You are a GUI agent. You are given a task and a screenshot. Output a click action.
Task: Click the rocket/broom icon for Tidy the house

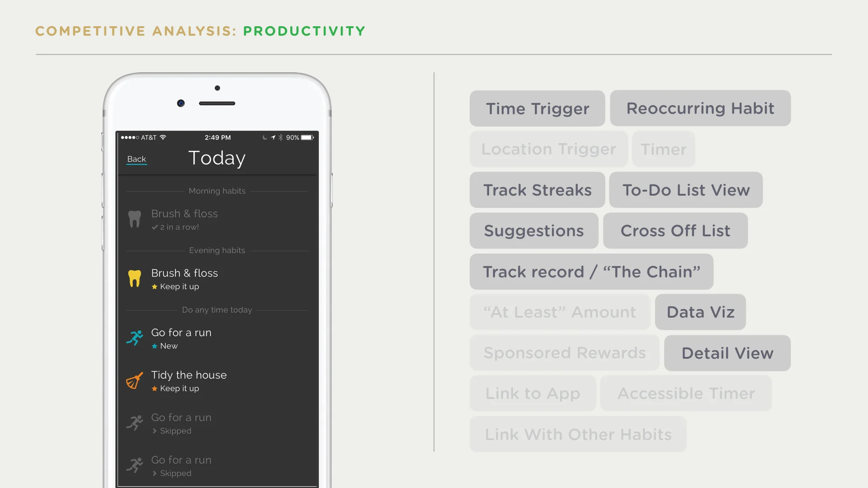pyautogui.click(x=134, y=380)
